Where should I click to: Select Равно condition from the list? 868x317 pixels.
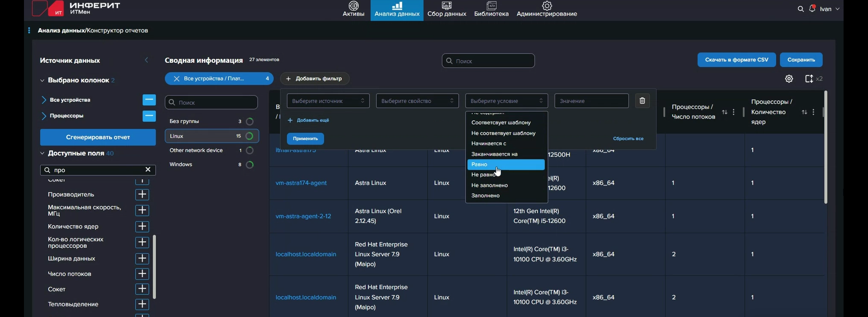point(505,165)
